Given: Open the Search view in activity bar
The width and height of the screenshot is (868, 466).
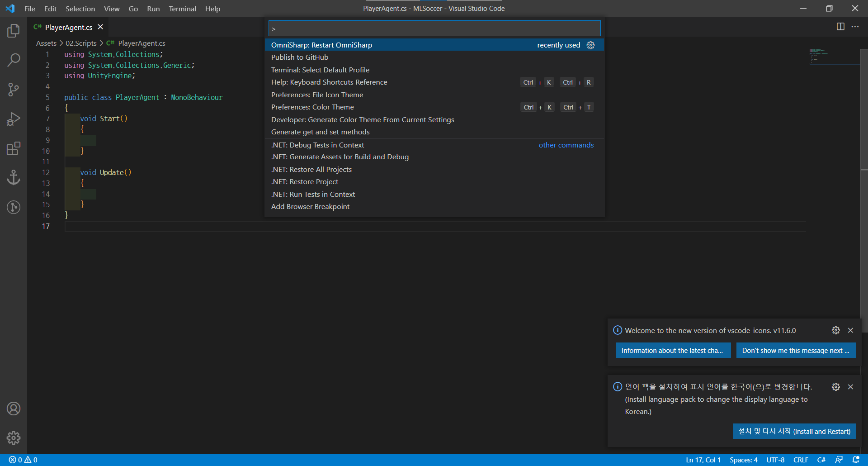Looking at the screenshot, I should [x=14, y=60].
